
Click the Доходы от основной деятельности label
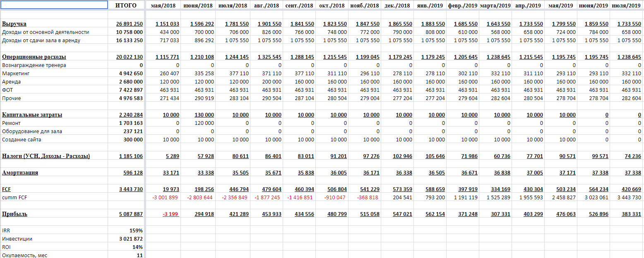(46, 32)
